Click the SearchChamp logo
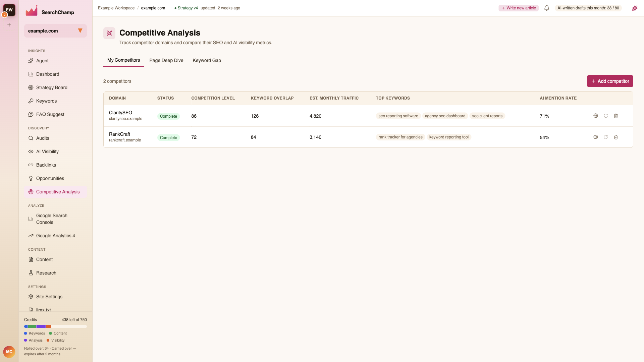The height and width of the screenshot is (362, 644). coord(50,11)
